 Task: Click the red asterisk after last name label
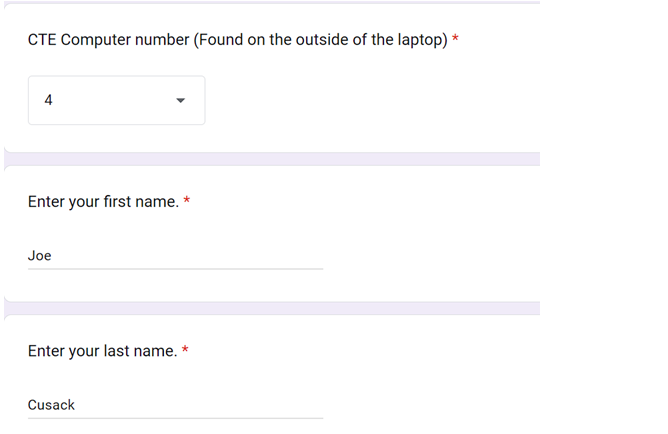(x=185, y=351)
